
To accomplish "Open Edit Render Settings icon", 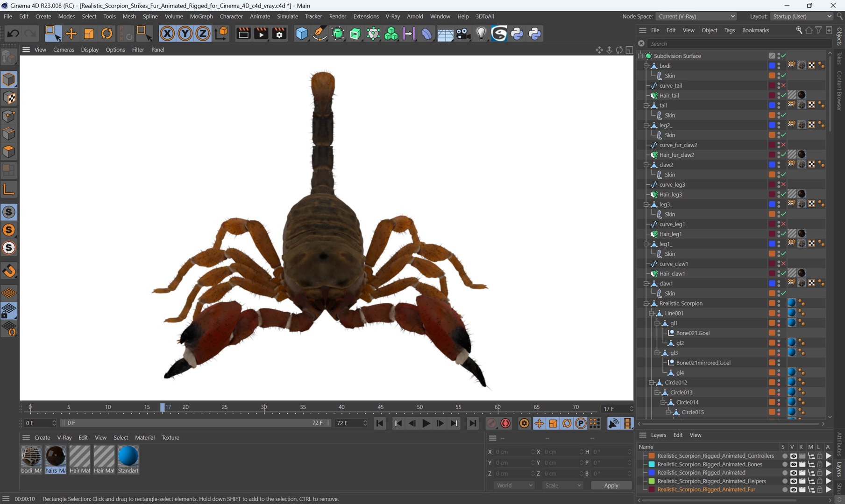I will point(279,34).
